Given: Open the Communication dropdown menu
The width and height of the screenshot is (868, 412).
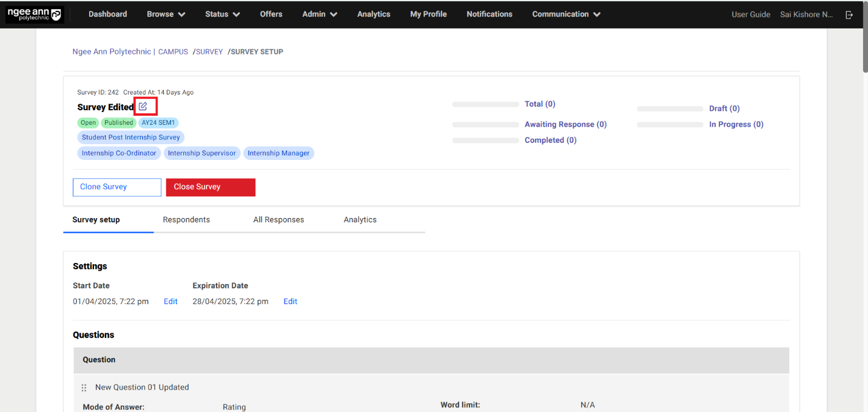Looking at the screenshot, I should pyautogui.click(x=566, y=14).
